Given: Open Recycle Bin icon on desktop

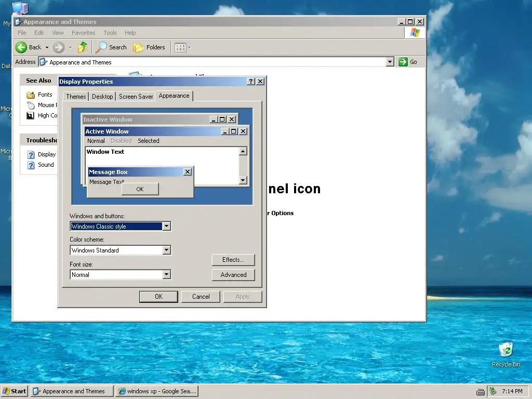Looking at the screenshot, I should [x=506, y=350].
